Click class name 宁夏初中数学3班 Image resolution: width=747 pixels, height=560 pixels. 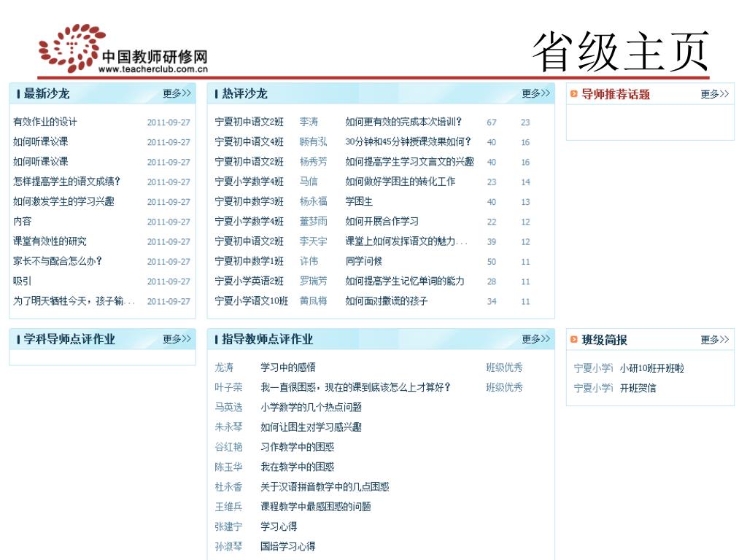249,201
